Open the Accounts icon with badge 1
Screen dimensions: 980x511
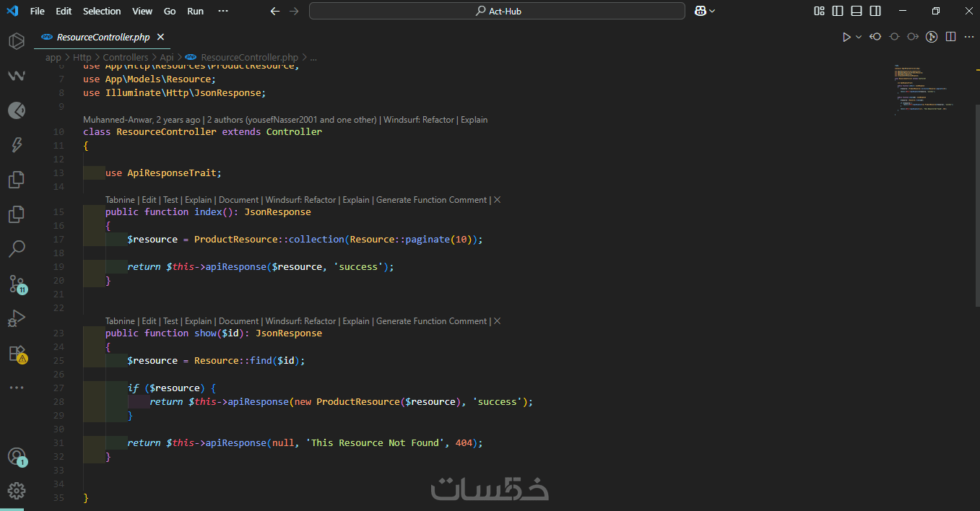click(x=17, y=457)
